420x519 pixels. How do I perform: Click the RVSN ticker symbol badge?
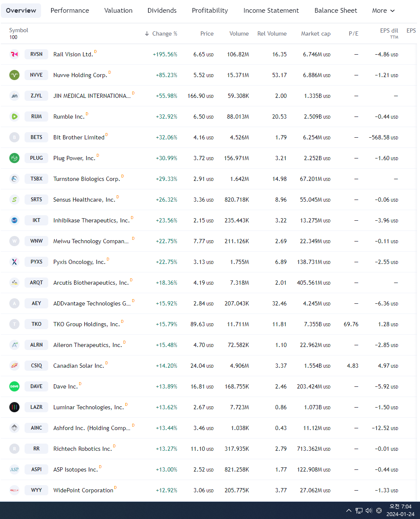[x=36, y=54]
